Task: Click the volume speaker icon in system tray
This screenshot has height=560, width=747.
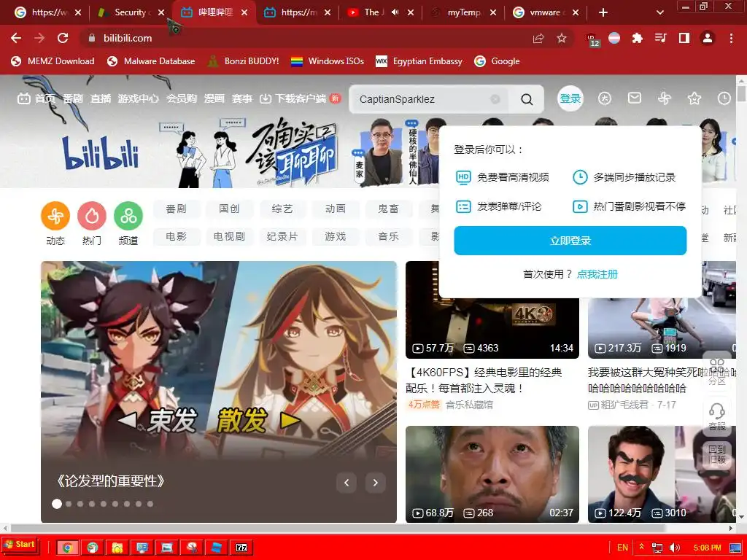Action: (675, 548)
